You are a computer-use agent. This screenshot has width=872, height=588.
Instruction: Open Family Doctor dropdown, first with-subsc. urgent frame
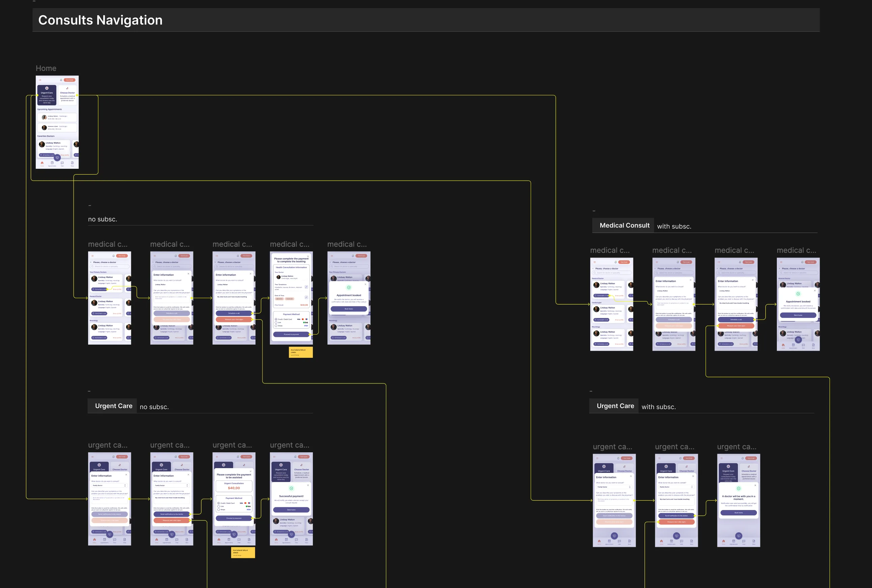(614, 487)
